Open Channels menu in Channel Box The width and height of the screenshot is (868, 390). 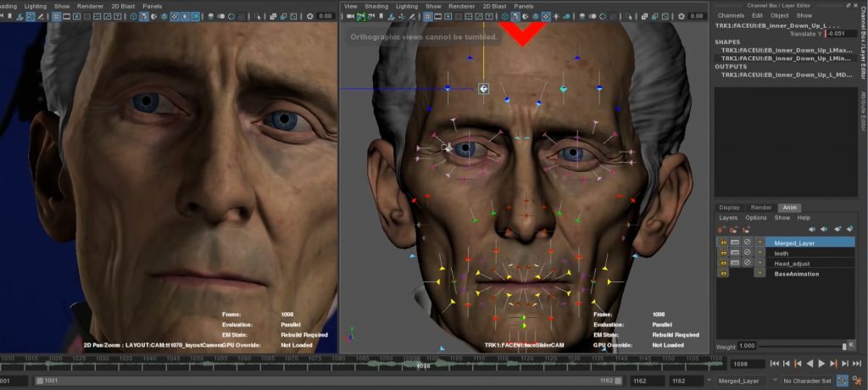pyautogui.click(x=731, y=15)
